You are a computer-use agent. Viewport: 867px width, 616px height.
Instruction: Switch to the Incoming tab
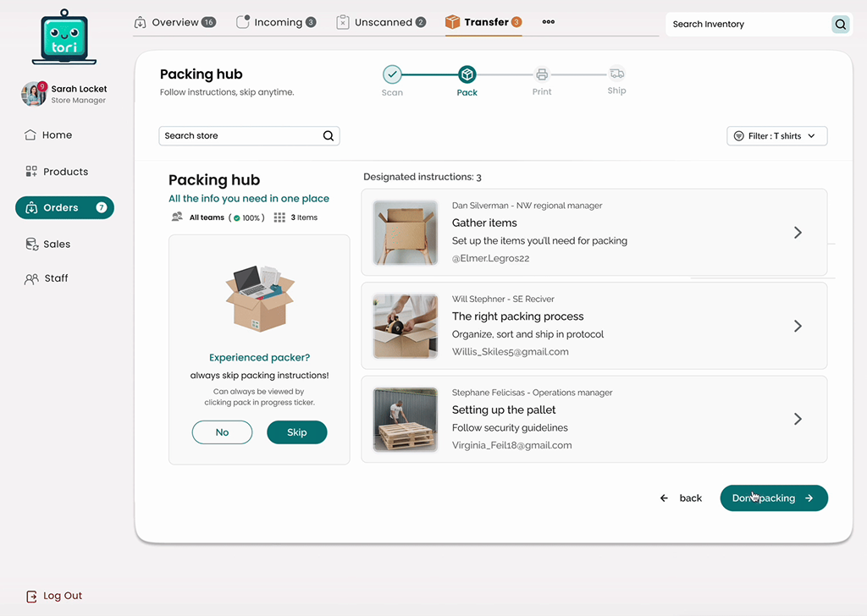pos(276,22)
